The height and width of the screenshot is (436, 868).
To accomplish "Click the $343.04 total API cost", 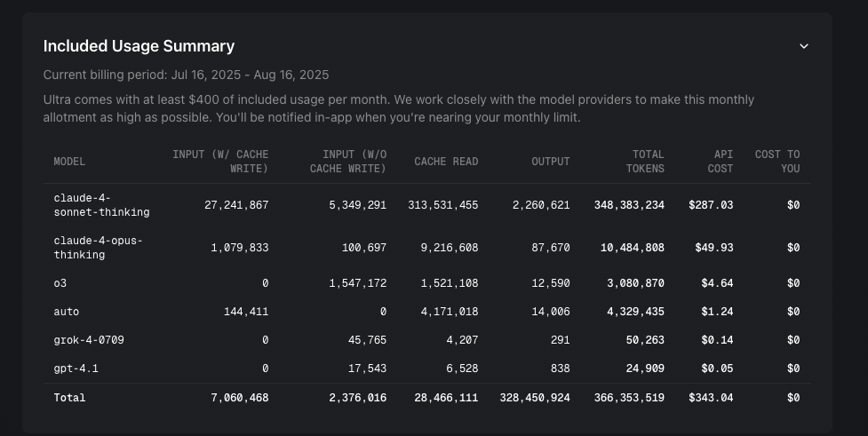I will [711, 398].
